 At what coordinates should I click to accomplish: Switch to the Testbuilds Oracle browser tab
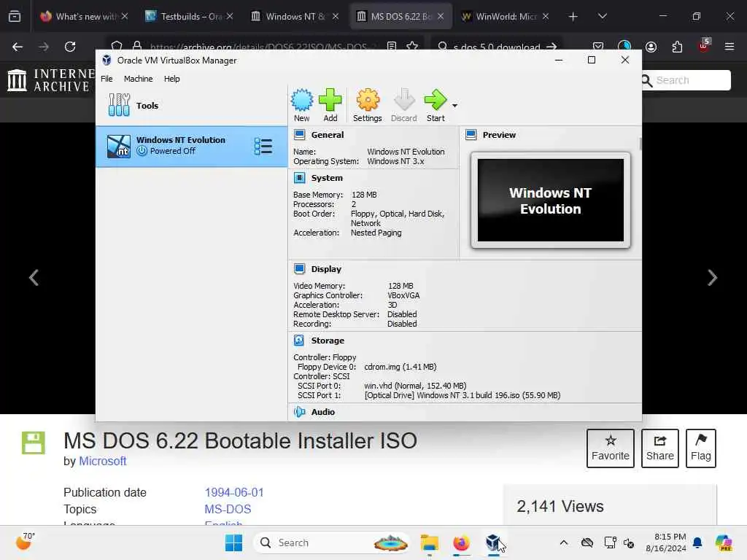188,16
